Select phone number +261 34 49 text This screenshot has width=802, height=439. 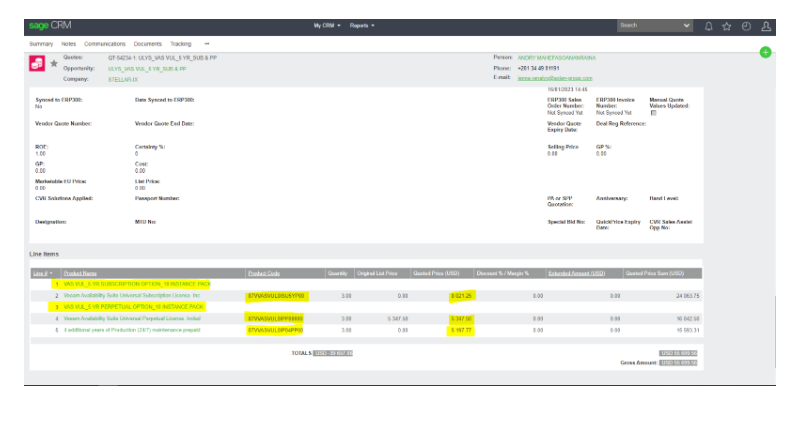click(x=538, y=68)
